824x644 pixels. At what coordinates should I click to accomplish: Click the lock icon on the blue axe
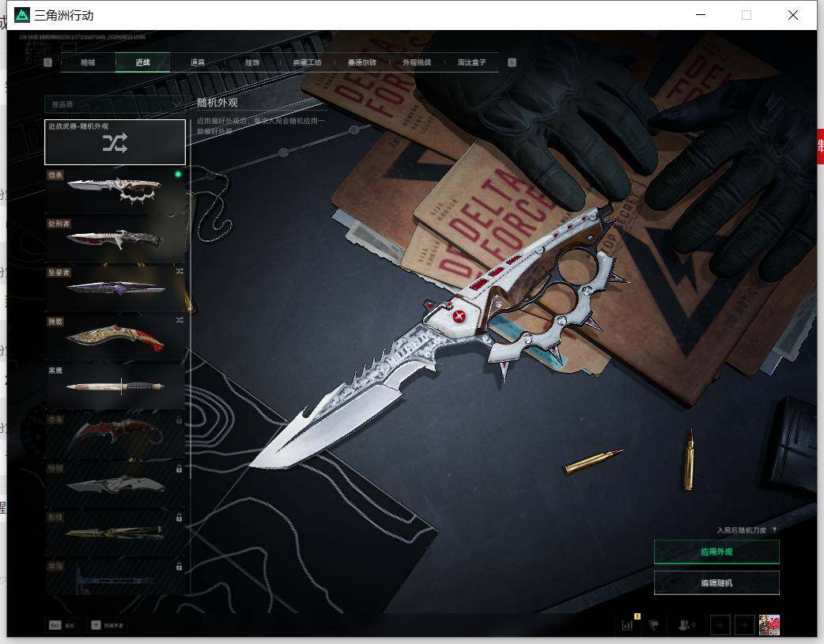(x=180, y=567)
